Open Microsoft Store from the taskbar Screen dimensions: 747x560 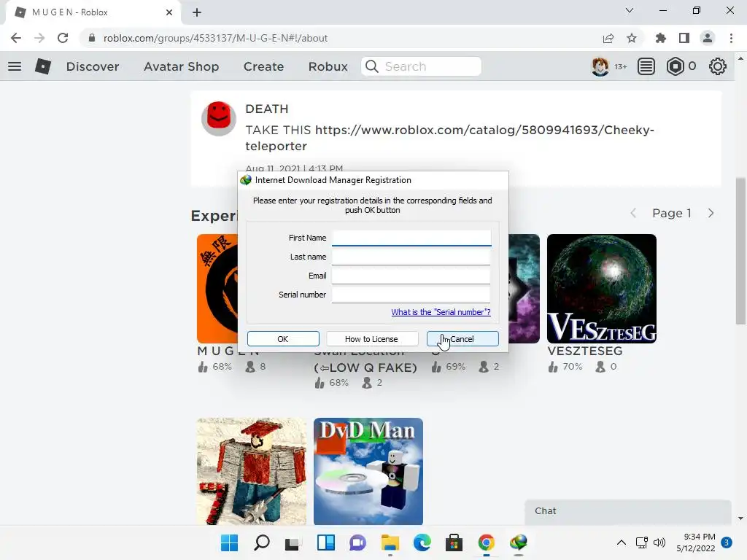(x=454, y=542)
